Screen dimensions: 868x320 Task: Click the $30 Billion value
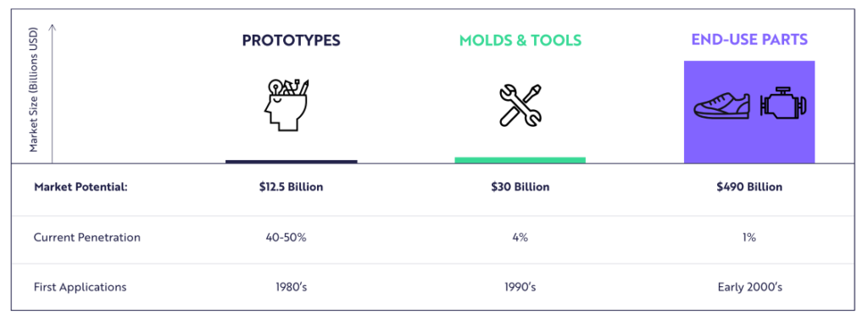pyautogui.click(x=520, y=187)
